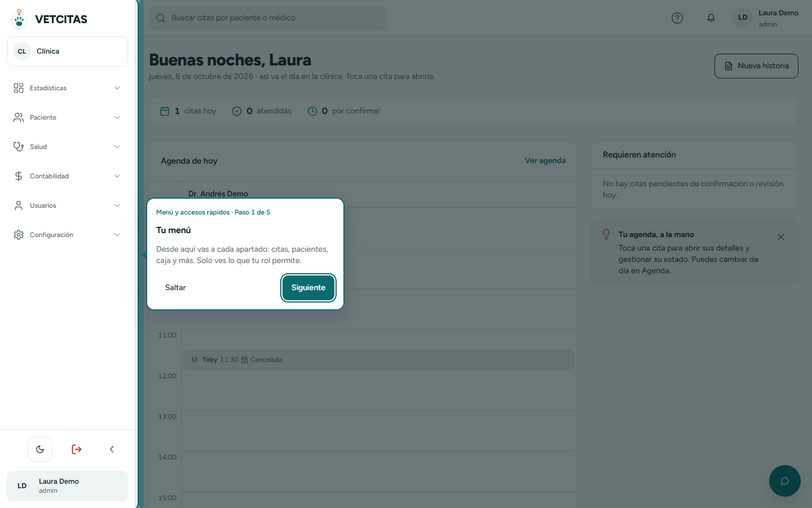Click the Siguiente button in tour
This screenshot has width=812, height=508.
click(308, 288)
